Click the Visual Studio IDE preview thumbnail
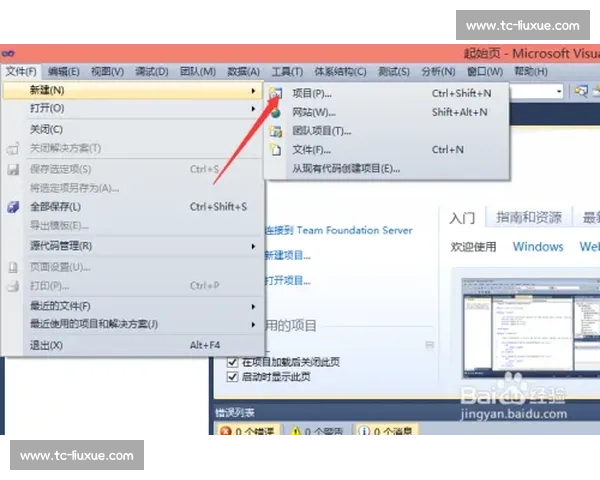The image size is (600, 480). [531, 328]
